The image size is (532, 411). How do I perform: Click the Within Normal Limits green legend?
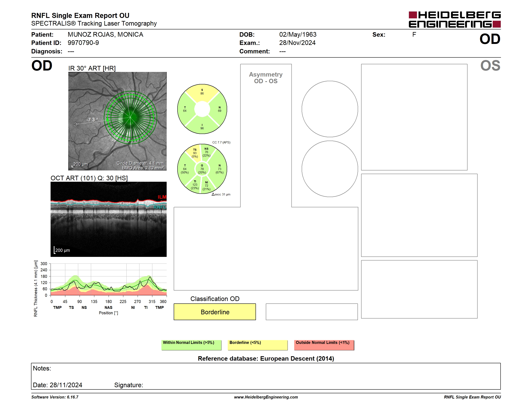[x=191, y=345]
